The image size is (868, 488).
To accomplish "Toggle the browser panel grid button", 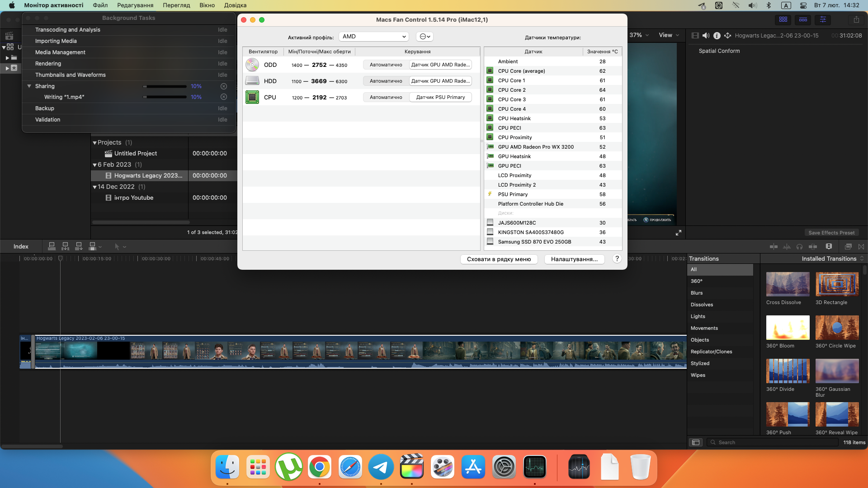I will (783, 19).
